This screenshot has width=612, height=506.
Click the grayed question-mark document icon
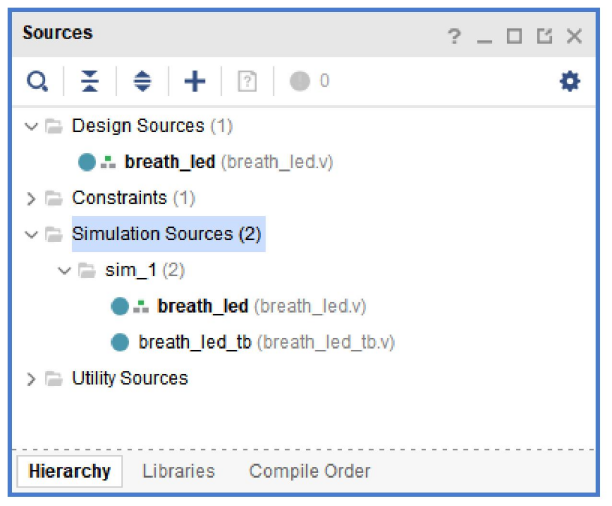(x=247, y=82)
